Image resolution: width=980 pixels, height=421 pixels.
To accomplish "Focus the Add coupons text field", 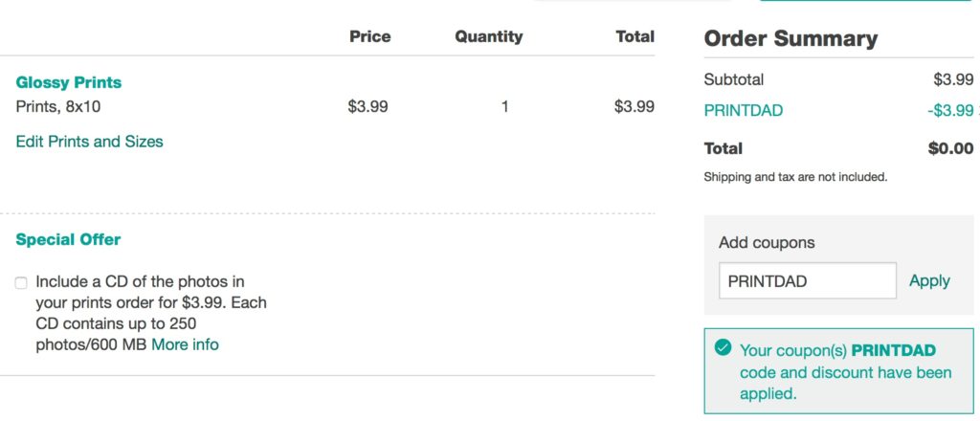I will pyautogui.click(x=808, y=280).
